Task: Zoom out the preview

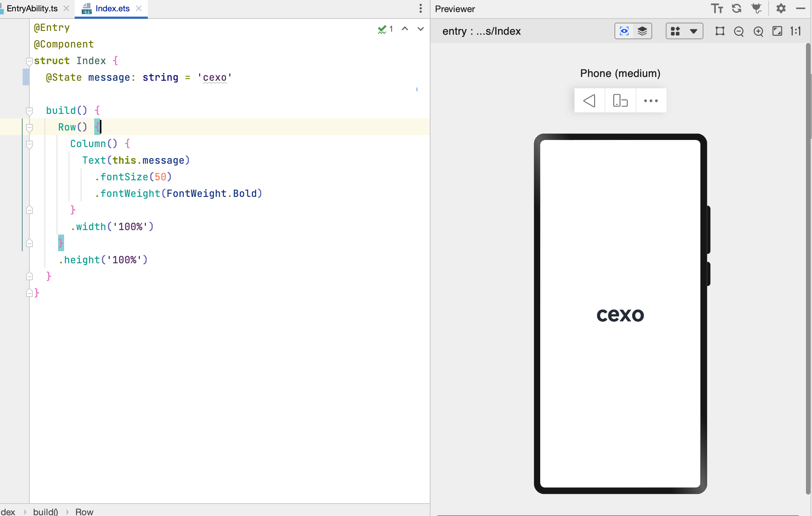Action: (739, 31)
